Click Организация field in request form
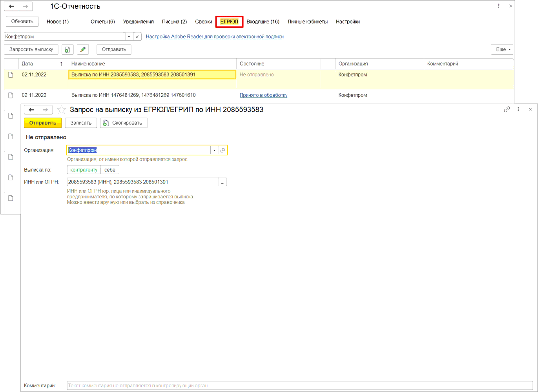Screen dimensions: 538x392 [139, 150]
